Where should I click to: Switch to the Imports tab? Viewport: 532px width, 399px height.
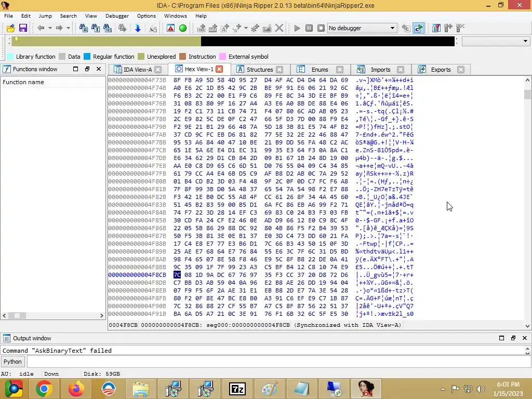click(x=380, y=70)
